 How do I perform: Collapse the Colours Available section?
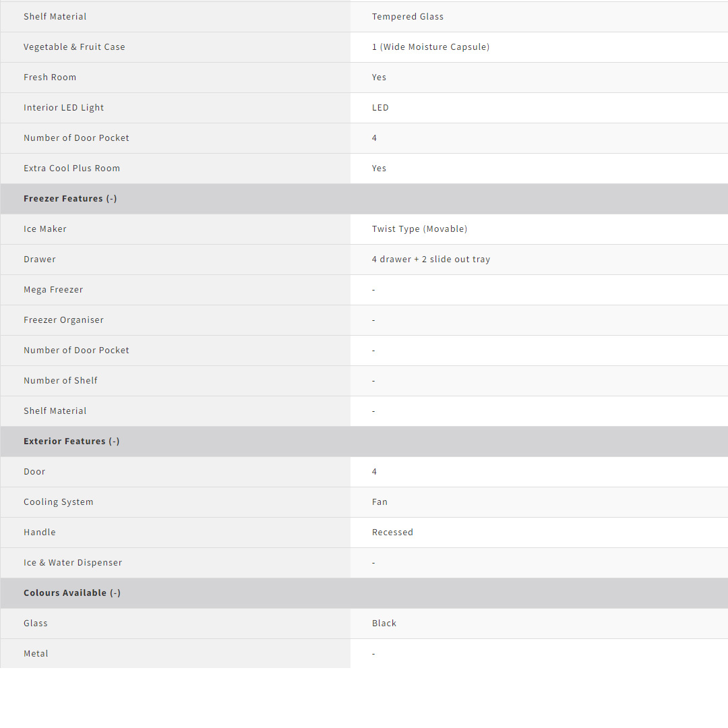click(x=72, y=593)
